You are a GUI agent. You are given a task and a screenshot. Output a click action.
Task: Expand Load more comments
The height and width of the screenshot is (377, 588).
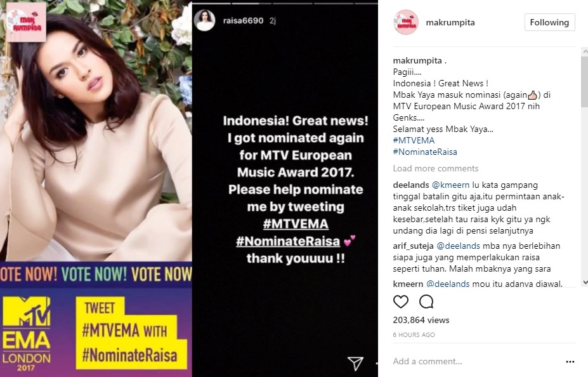(x=435, y=168)
